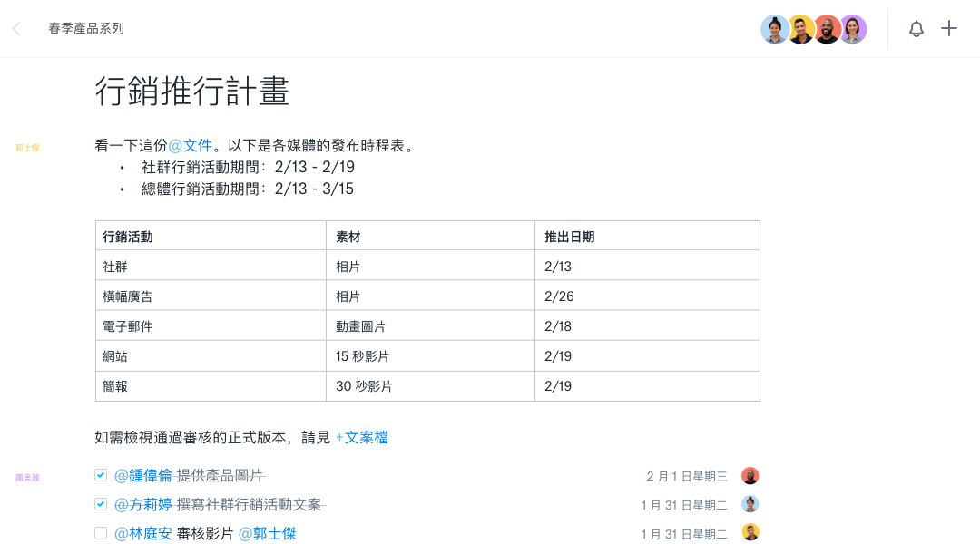Select the rightmost purple avatar in the header
The image size is (980, 544).
(x=853, y=28)
